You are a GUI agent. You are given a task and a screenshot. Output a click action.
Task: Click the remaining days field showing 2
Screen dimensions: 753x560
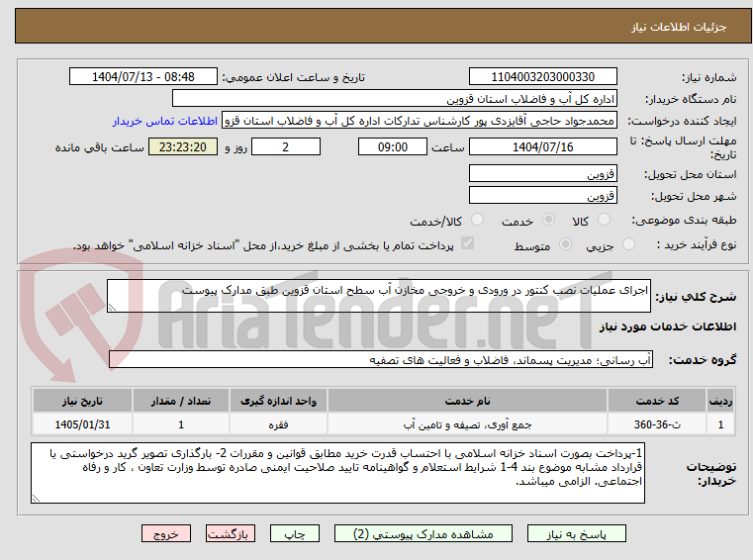pyautogui.click(x=286, y=146)
